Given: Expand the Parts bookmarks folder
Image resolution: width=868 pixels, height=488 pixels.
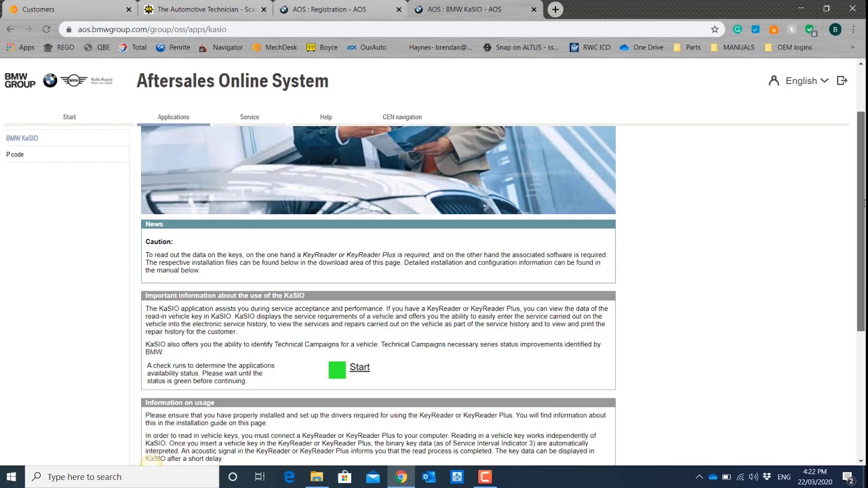Looking at the screenshot, I should coord(687,47).
